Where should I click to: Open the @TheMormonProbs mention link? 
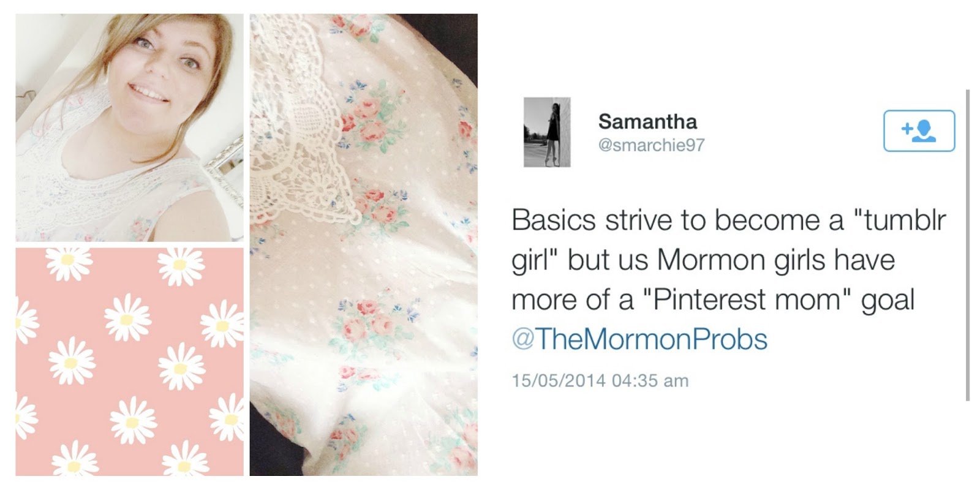tap(639, 339)
